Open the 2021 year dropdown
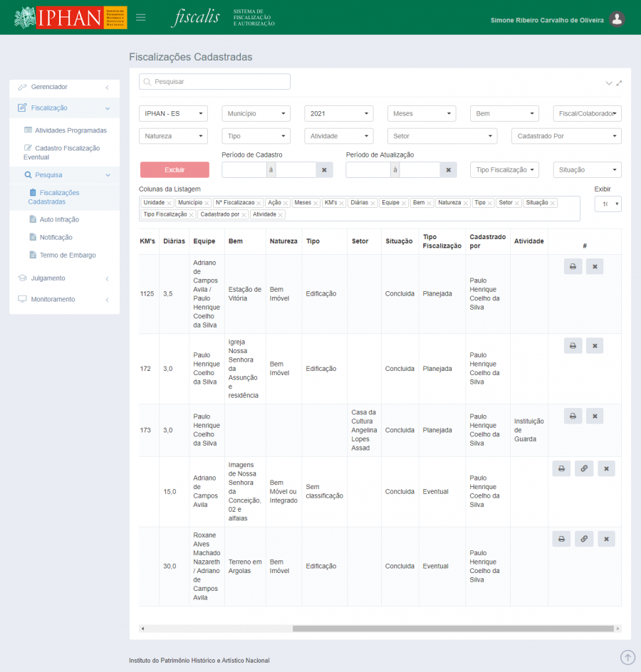 (339, 114)
